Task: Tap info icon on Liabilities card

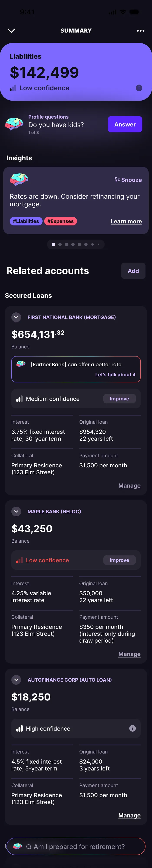Action: click(139, 88)
